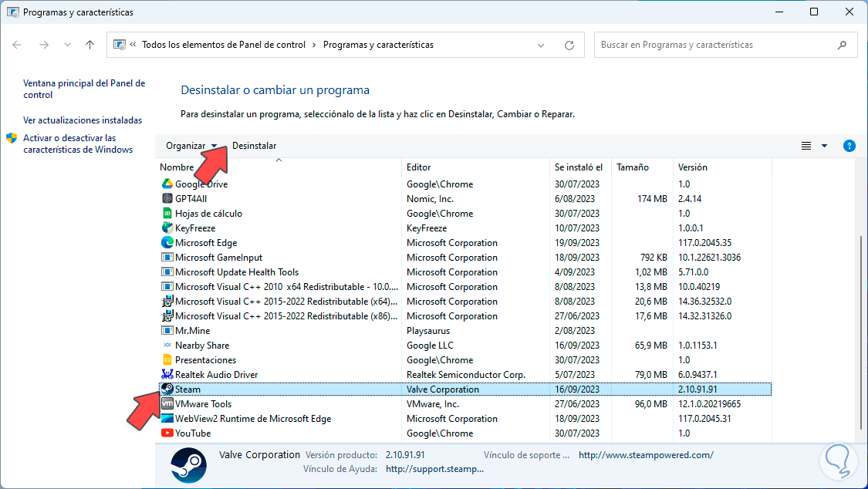Click the Realtek Audio Driver icon

[x=167, y=374]
